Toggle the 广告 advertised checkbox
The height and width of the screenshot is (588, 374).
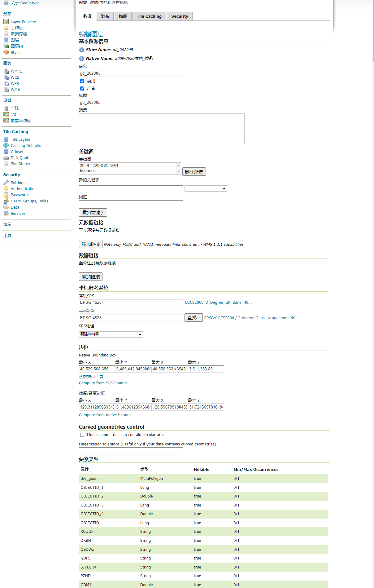[x=82, y=88]
